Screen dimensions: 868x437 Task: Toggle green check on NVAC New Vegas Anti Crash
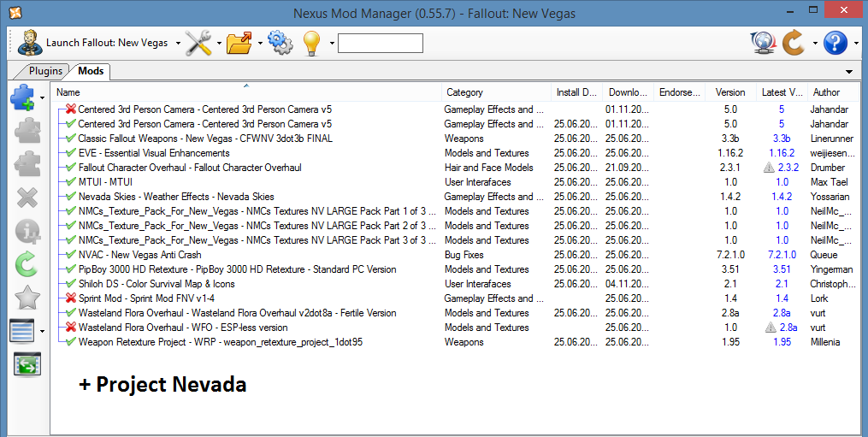70,255
